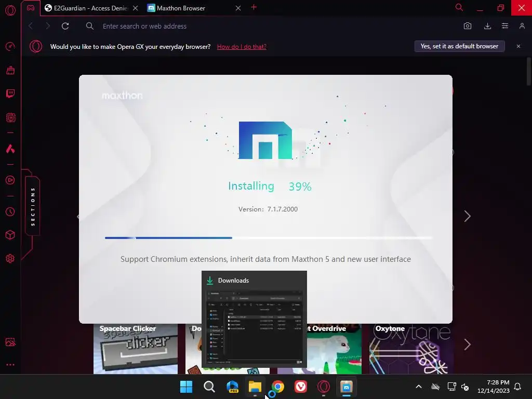This screenshot has height=399, width=532.
Task: Click 'Yes, set it as default browser'
Action: tap(459, 46)
